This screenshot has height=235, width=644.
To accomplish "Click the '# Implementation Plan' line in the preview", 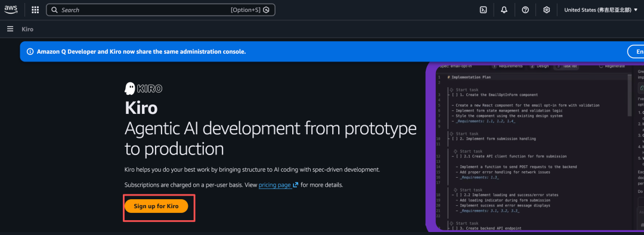I will click(x=469, y=77).
